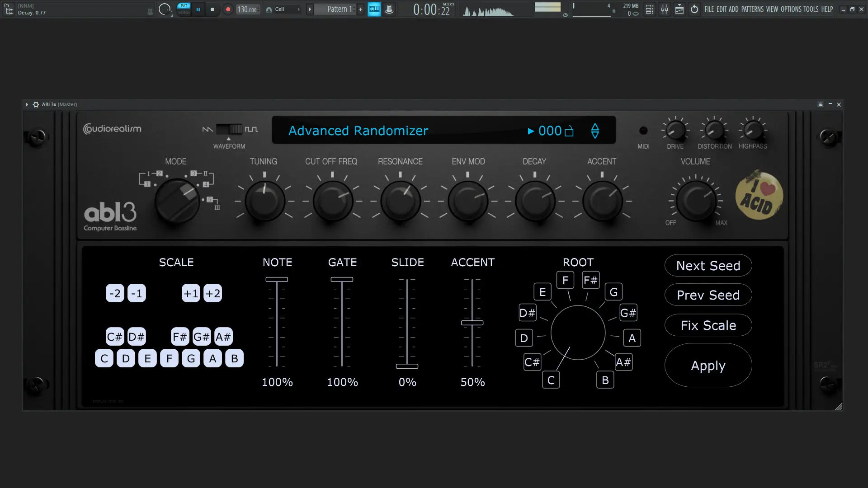Open the TOOLS menu
Image resolution: width=868 pixels, height=488 pixels.
pyautogui.click(x=811, y=9)
